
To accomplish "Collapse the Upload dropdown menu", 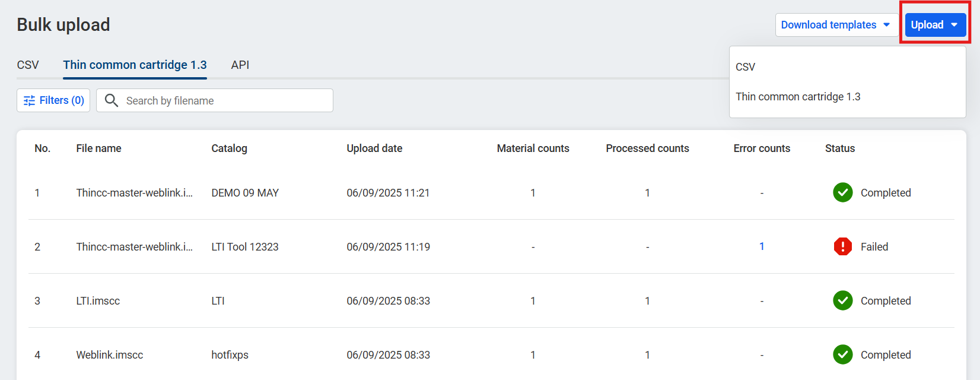I will pos(935,25).
